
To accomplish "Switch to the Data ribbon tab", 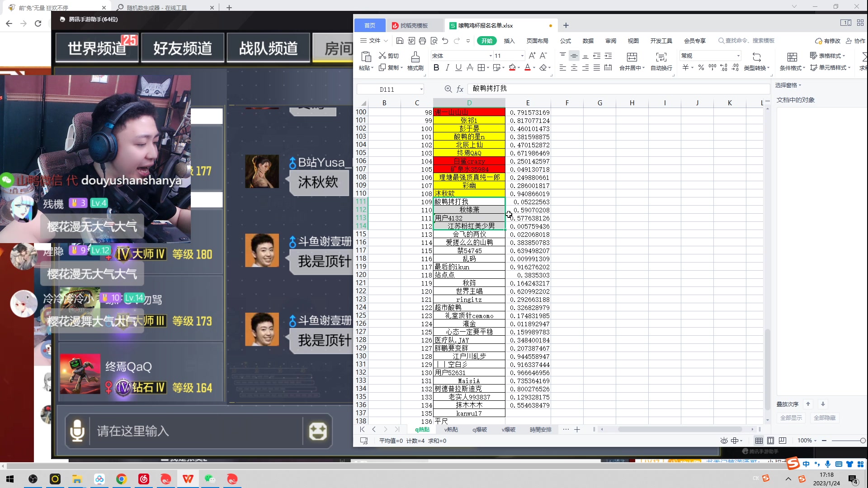I will coord(588,41).
